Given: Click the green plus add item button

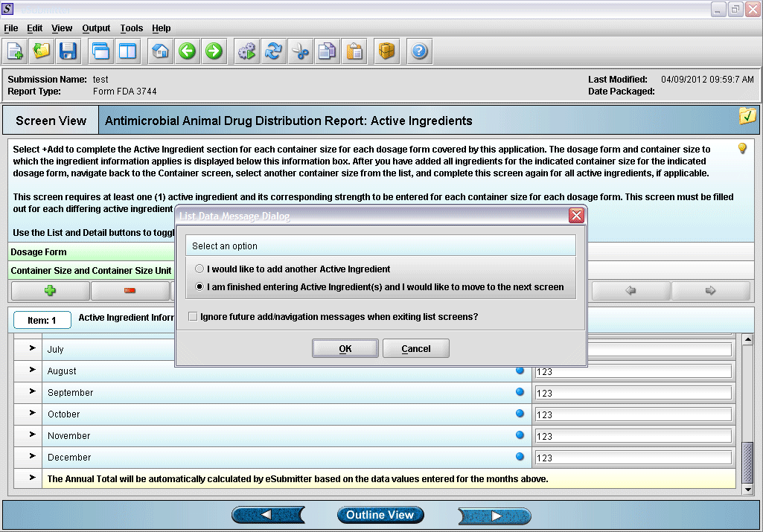Looking at the screenshot, I should 51,291.
